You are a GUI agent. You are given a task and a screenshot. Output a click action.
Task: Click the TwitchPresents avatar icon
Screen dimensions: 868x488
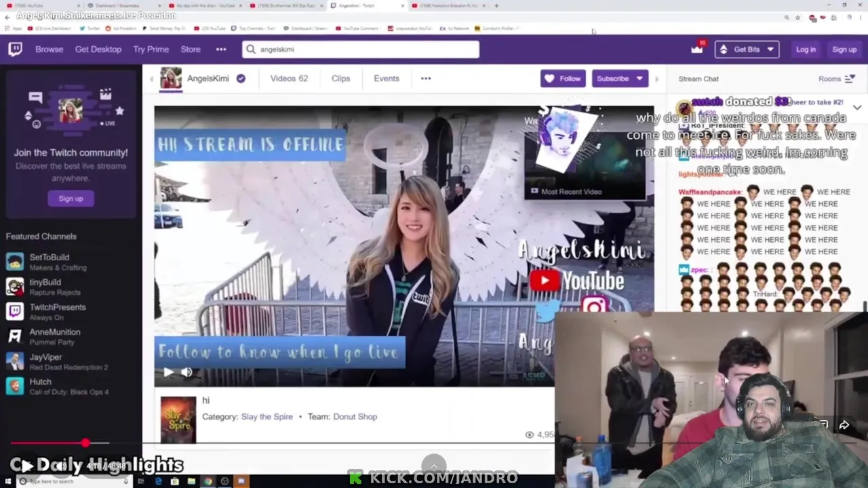15,312
